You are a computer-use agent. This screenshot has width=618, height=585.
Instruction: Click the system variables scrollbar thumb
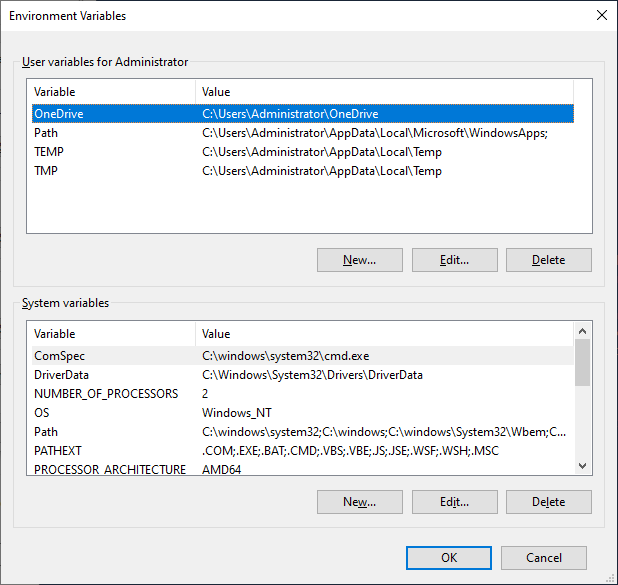(x=583, y=363)
